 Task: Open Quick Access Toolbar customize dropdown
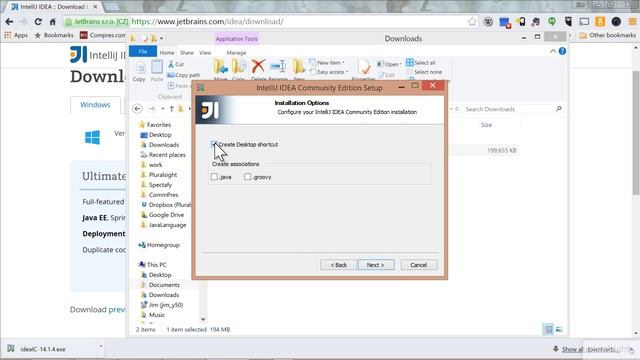pos(162,38)
